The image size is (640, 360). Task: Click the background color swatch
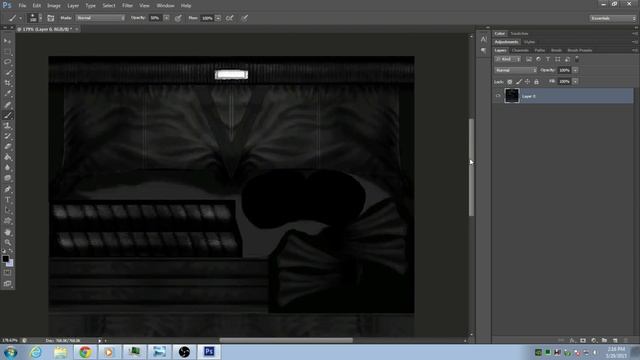pos(11,264)
